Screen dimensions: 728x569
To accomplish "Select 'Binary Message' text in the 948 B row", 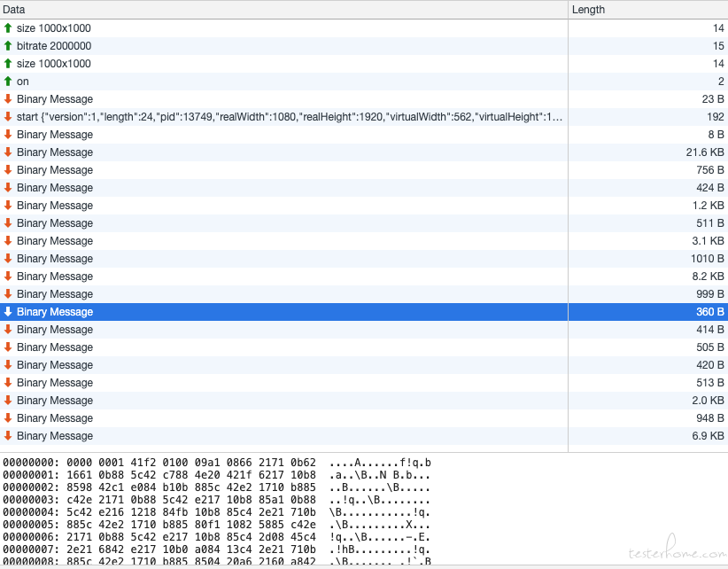I will point(55,418).
